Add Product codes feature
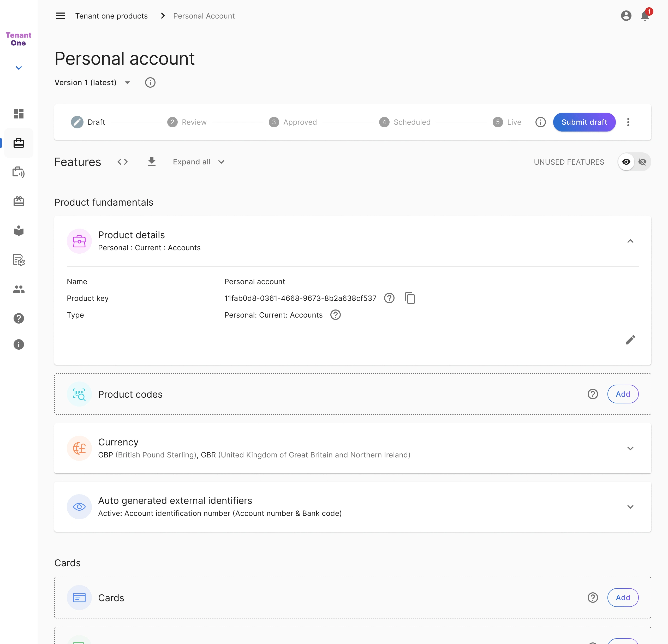The height and width of the screenshot is (644, 668). 623,394
